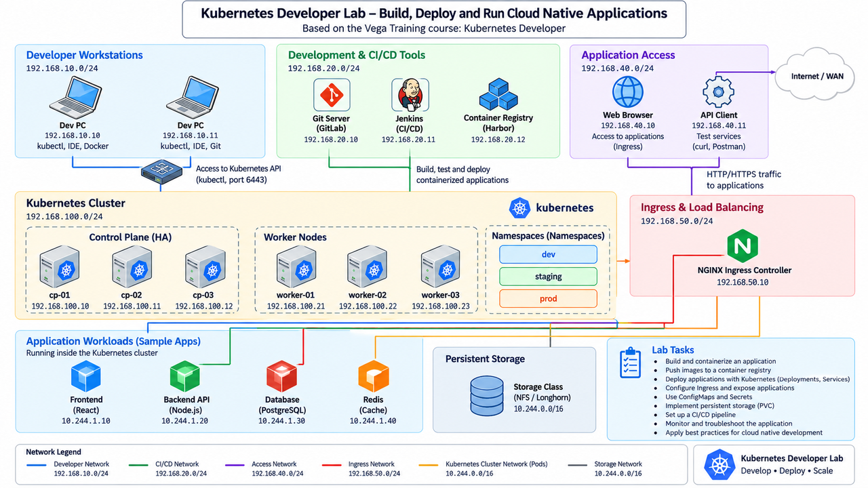Click the API Client gear icon
Viewport: 868px width, 488px height.
[x=719, y=91]
